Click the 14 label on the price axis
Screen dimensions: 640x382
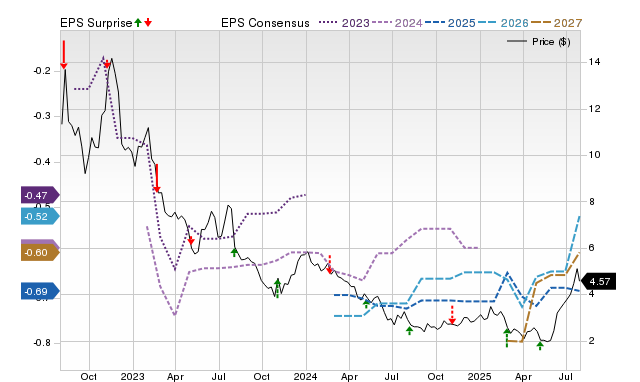pos(594,62)
